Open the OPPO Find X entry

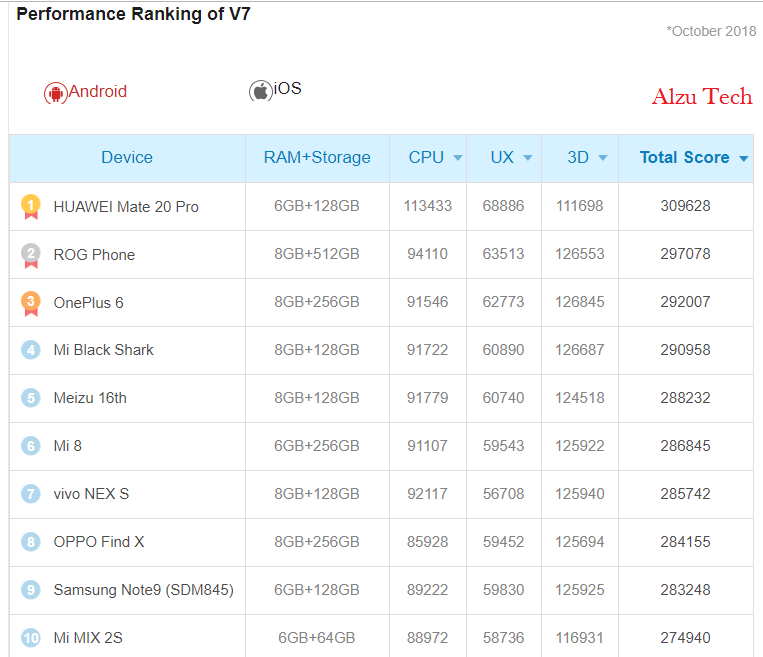tap(99, 542)
